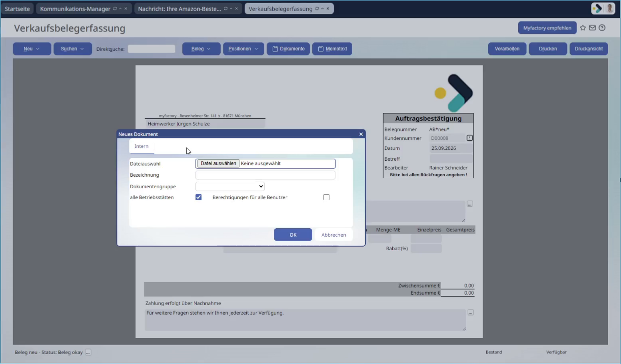Click the Einzelpreis column header
Image resolution: width=621 pixels, height=364 pixels.
pyautogui.click(x=430, y=230)
